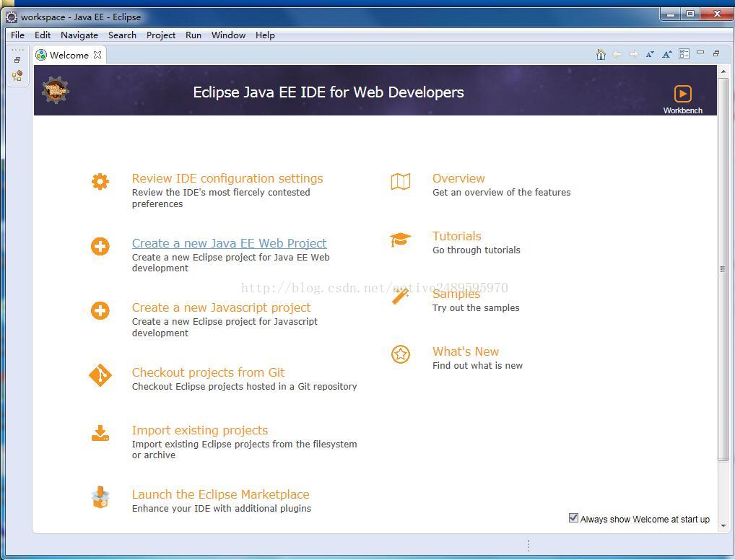Image resolution: width=735 pixels, height=560 pixels.
Task: Open Checkout projects from Git link
Action: (208, 372)
